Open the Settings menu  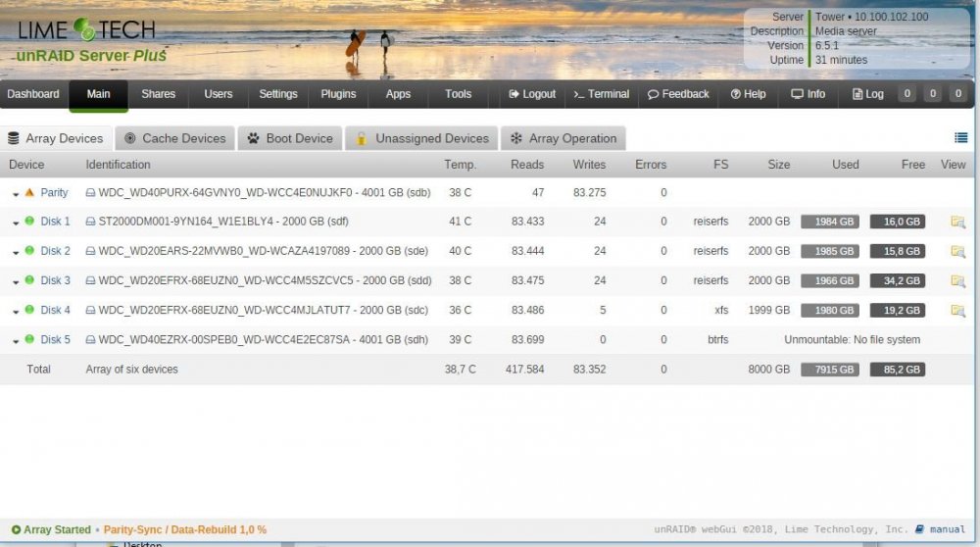pos(278,94)
